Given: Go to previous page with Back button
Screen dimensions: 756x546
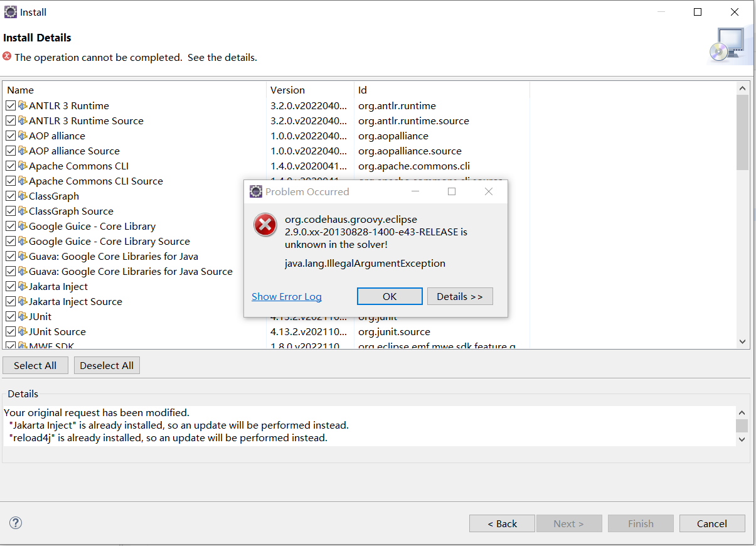Looking at the screenshot, I should tap(502, 523).
